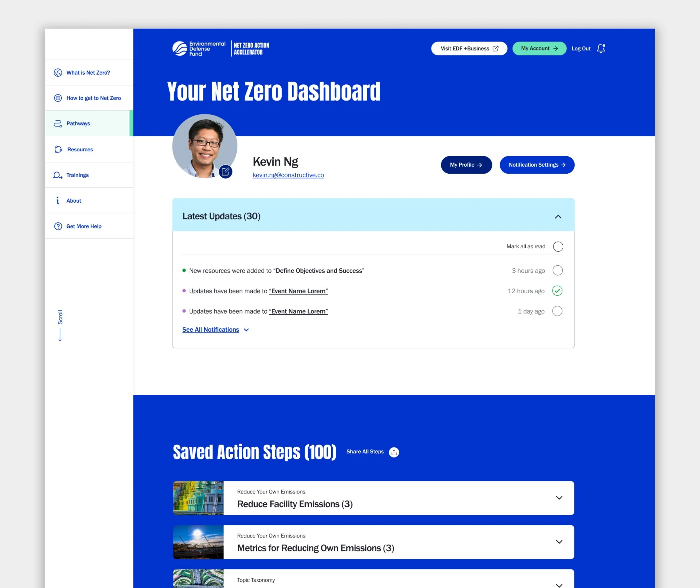Screen dimensions: 700x588
Task: Open the Trainings sidebar menu item
Action: pos(77,175)
